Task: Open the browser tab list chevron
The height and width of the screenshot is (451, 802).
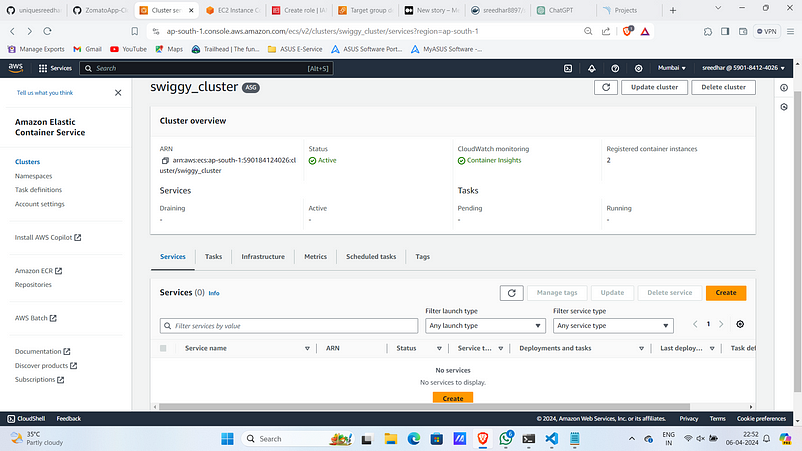Action: (x=718, y=8)
